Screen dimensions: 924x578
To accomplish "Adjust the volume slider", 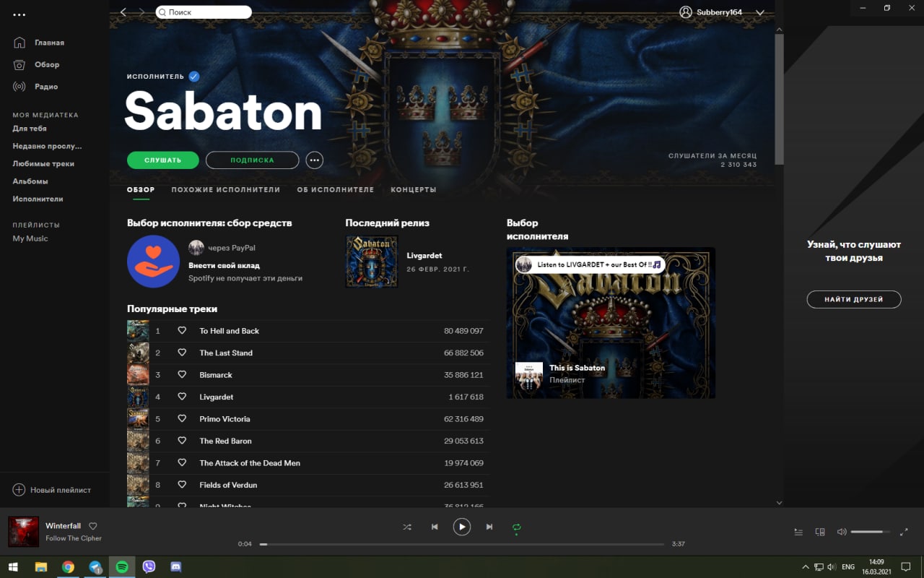I will [871, 532].
